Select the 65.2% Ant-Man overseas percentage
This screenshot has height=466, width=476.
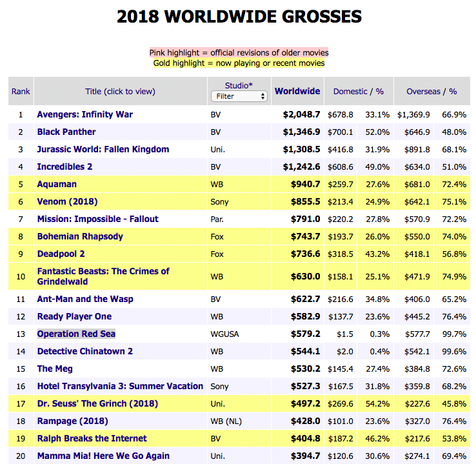[x=454, y=299]
